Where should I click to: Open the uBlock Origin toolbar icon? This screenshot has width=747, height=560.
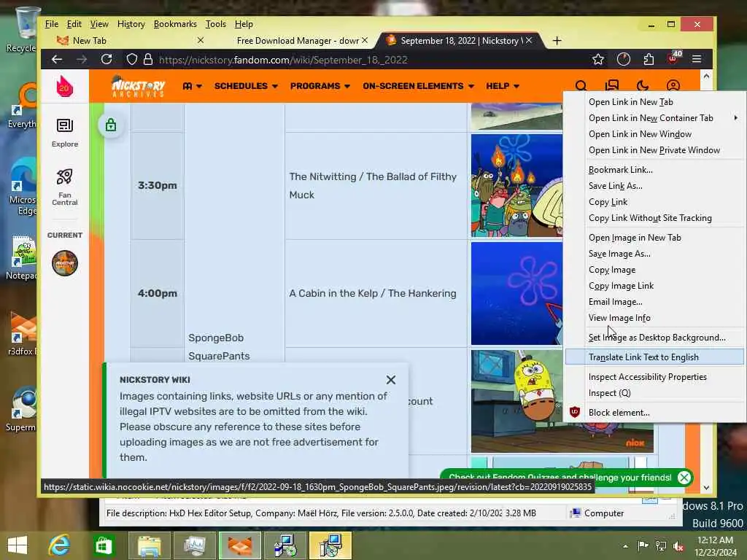point(673,58)
